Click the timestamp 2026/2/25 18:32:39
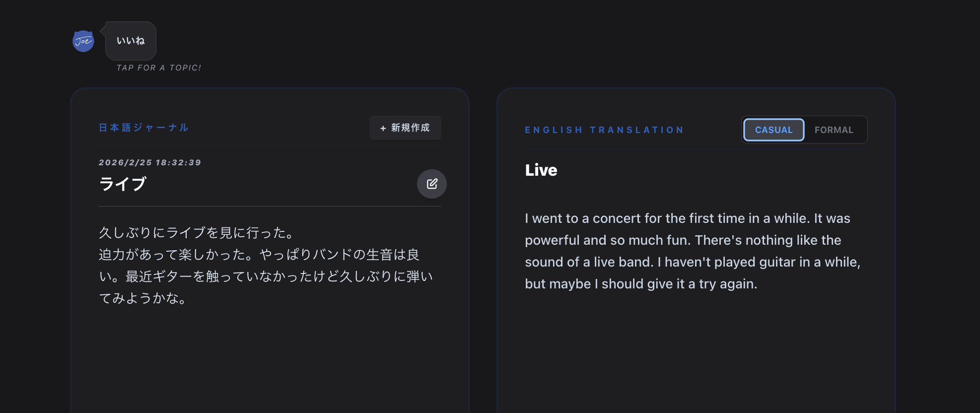This screenshot has width=980, height=413. click(x=149, y=162)
